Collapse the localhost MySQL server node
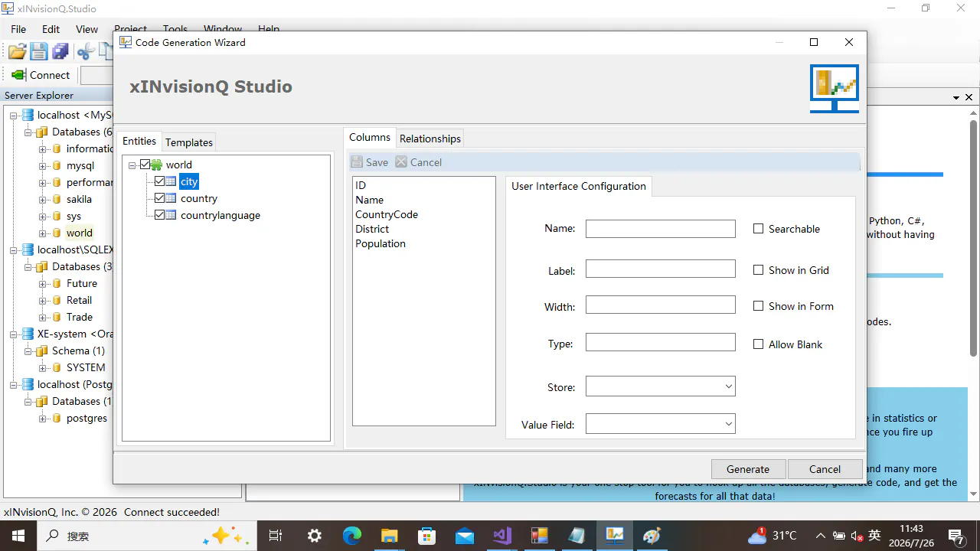The height and width of the screenshot is (551, 980). tap(14, 115)
